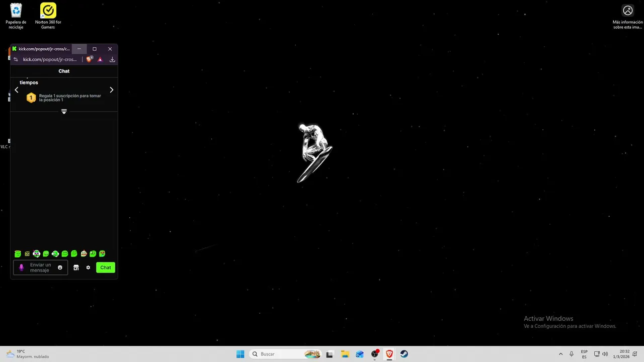The width and height of the screenshot is (644, 362).
Task: Click the Kick favicon in the tab title
Action: pyautogui.click(x=14, y=49)
